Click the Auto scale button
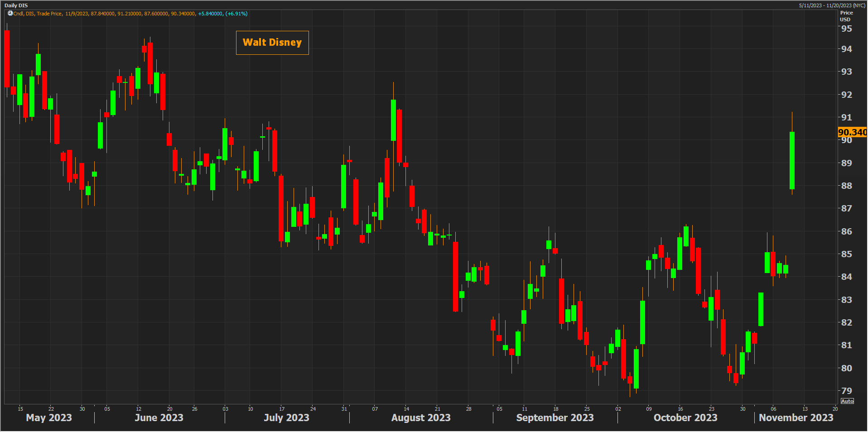 (847, 401)
